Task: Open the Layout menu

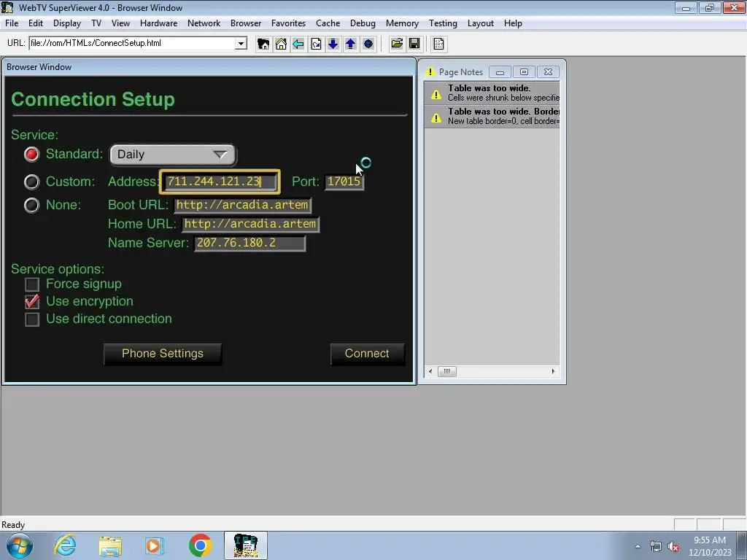Action: coord(480,23)
